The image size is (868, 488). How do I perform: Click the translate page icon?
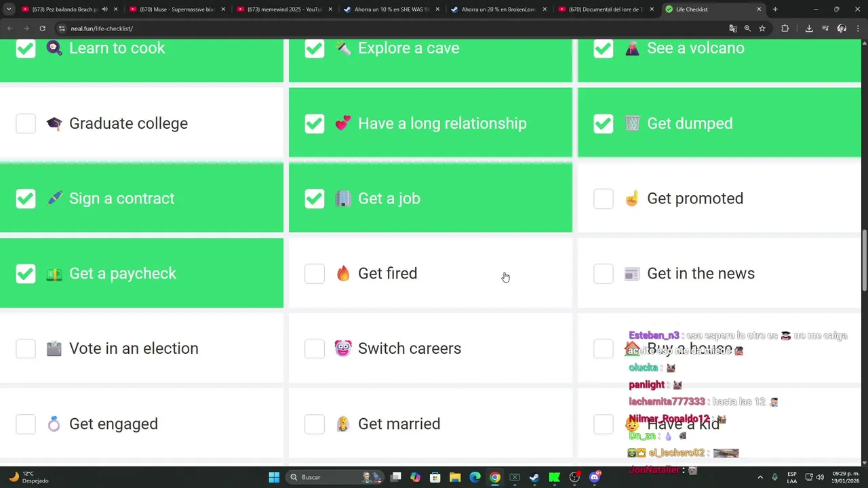(733, 28)
